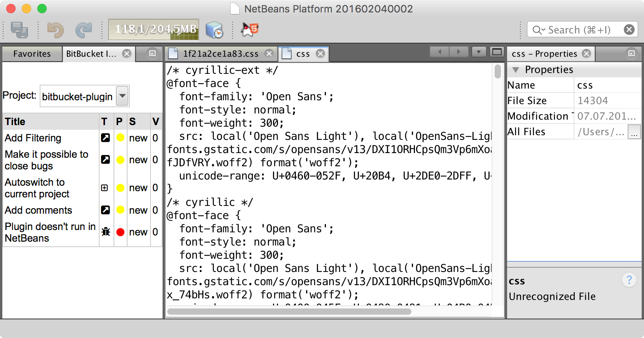Click the editor horizontal scrollbar
Image resolution: width=644 pixels, height=338 pixels.
pyautogui.click(x=289, y=312)
